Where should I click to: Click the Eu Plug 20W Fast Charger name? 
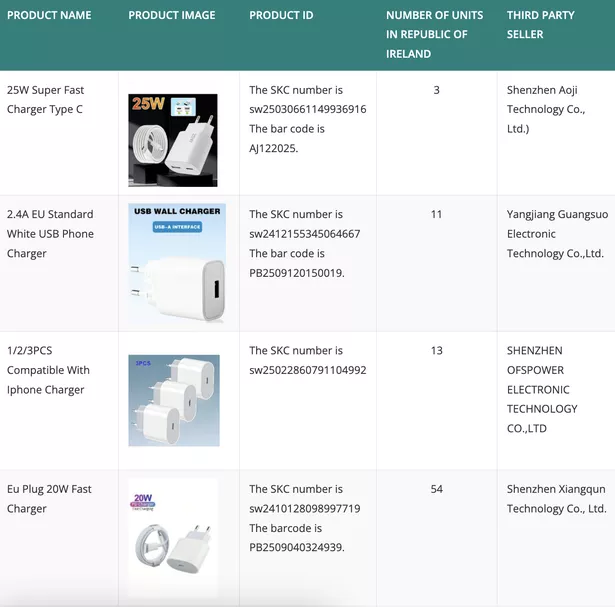49,499
